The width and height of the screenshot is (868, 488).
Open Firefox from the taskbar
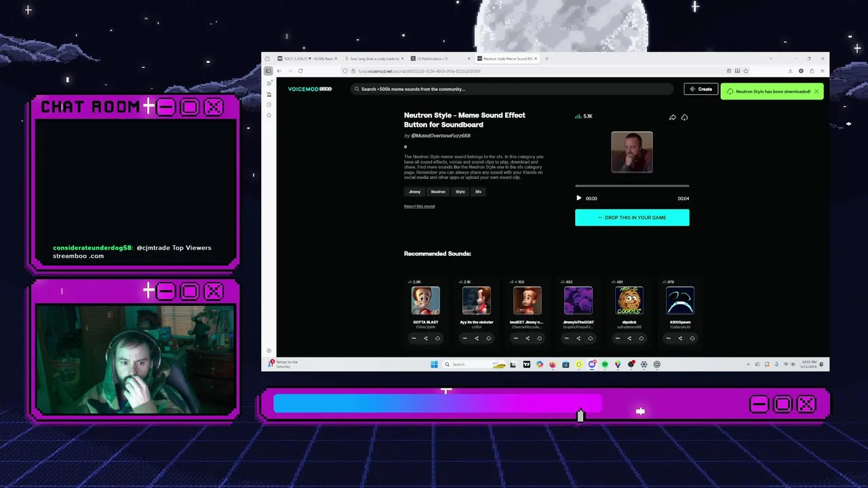click(553, 364)
